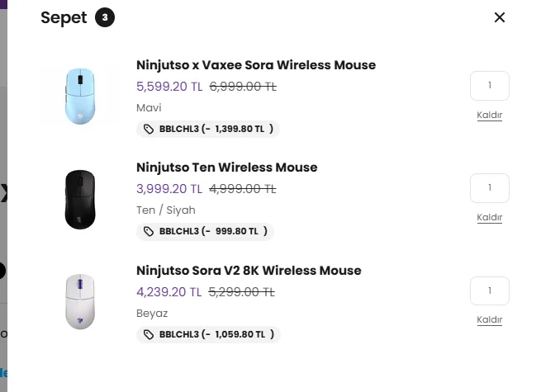This screenshot has height=392, width=541.
Task: Open the white Sora V2 mouse thumbnail
Action: tap(80, 301)
